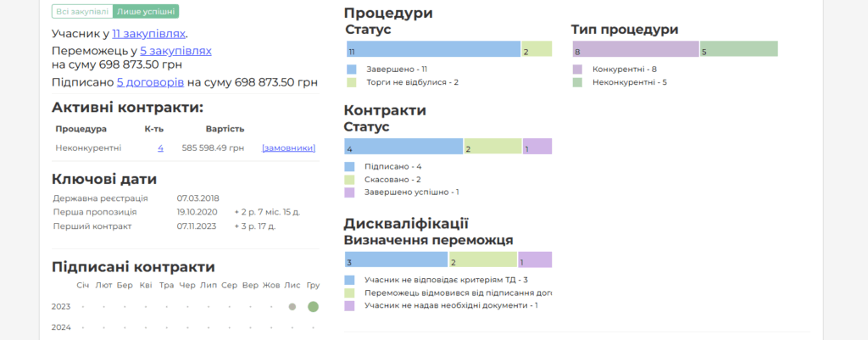868x340 pixels.
Task: Open the '11 закупівлях' participant link
Action: pyautogui.click(x=148, y=34)
